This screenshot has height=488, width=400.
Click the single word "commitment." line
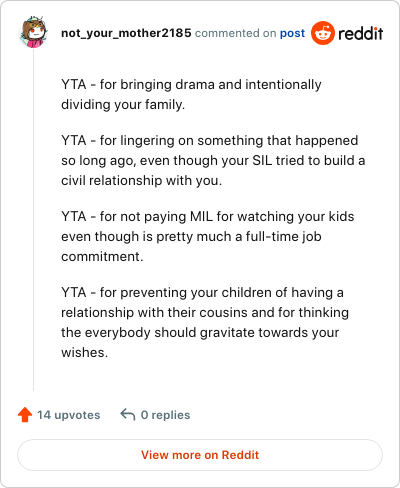[x=102, y=257]
